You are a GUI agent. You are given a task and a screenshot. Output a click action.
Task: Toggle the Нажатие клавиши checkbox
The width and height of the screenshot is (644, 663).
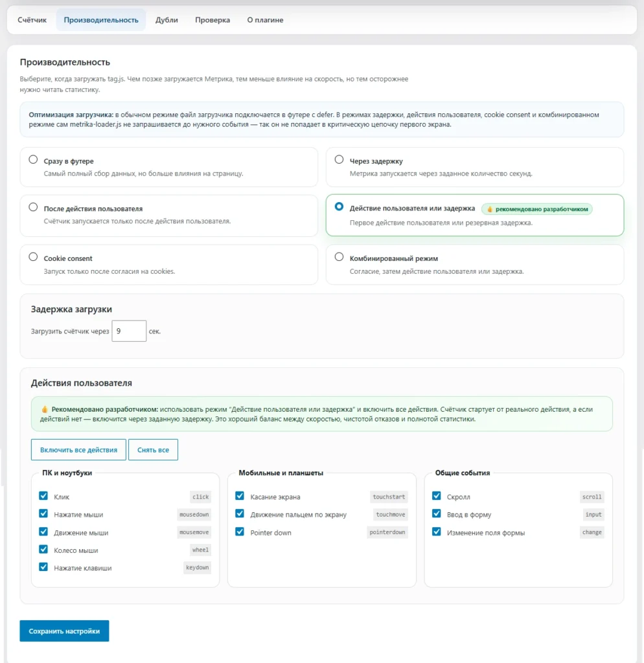[43, 567]
